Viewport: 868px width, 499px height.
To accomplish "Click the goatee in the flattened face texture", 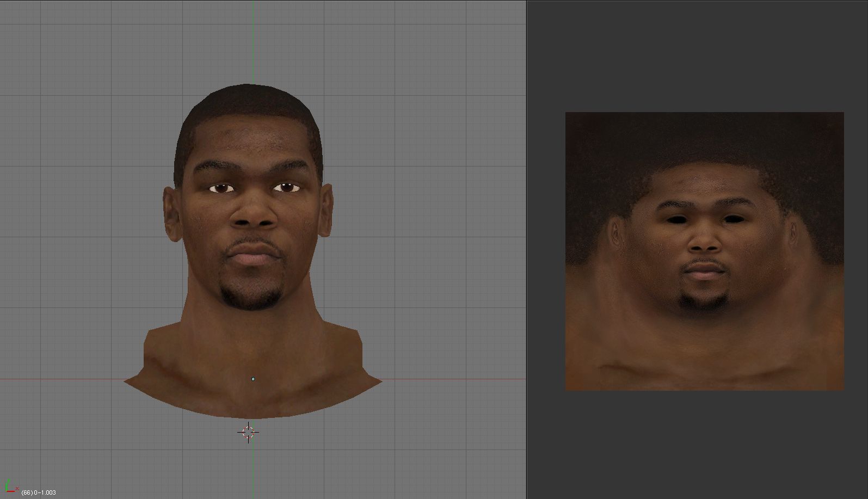I will point(704,301).
